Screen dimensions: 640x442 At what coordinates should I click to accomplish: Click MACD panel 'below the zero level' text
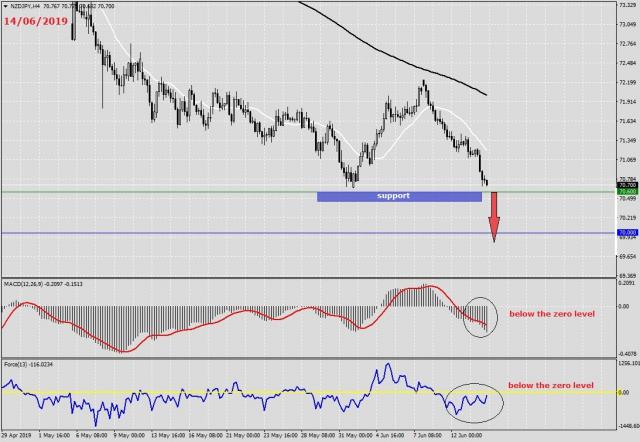click(551, 314)
